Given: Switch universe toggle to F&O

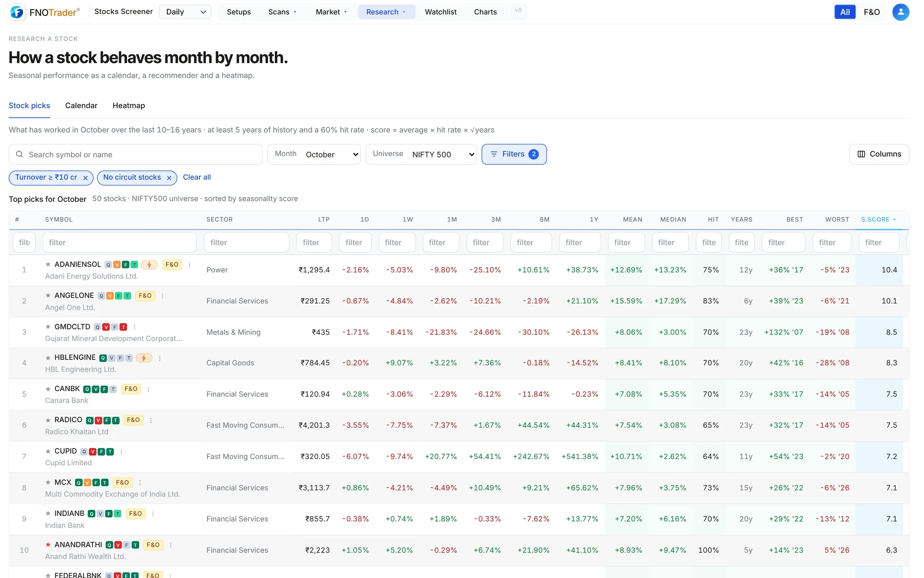Looking at the screenshot, I should coord(872,12).
